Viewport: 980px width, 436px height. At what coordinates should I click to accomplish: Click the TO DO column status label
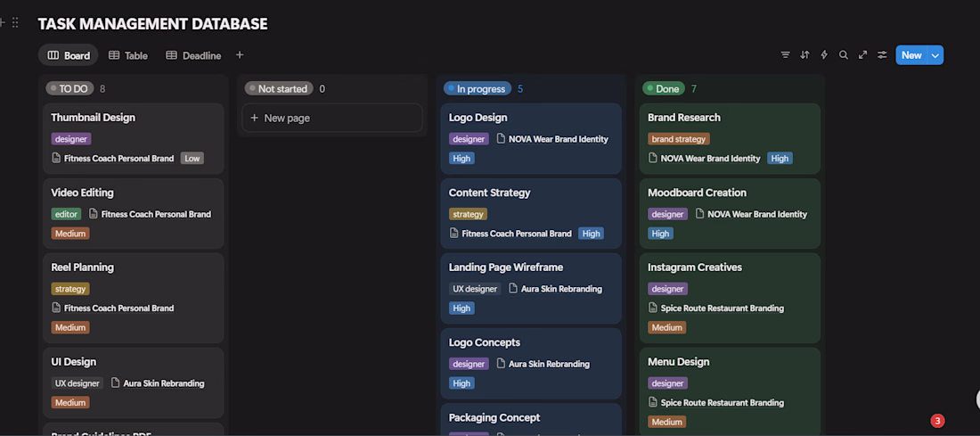point(69,89)
